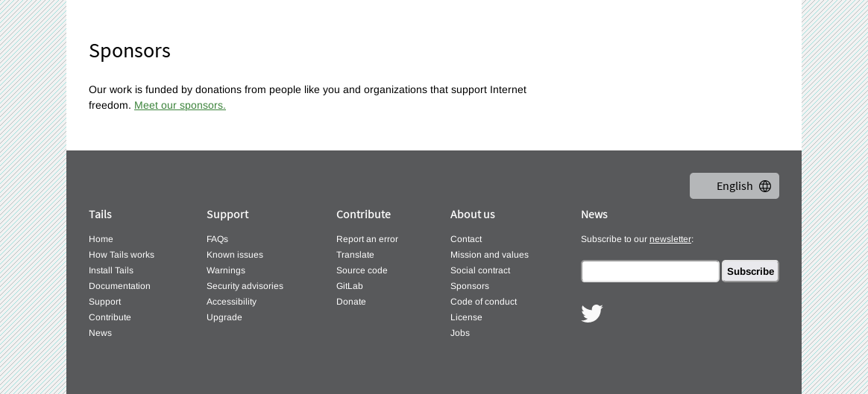Click the About us column heading
Image resolution: width=868 pixels, height=394 pixels.
coord(472,214)
